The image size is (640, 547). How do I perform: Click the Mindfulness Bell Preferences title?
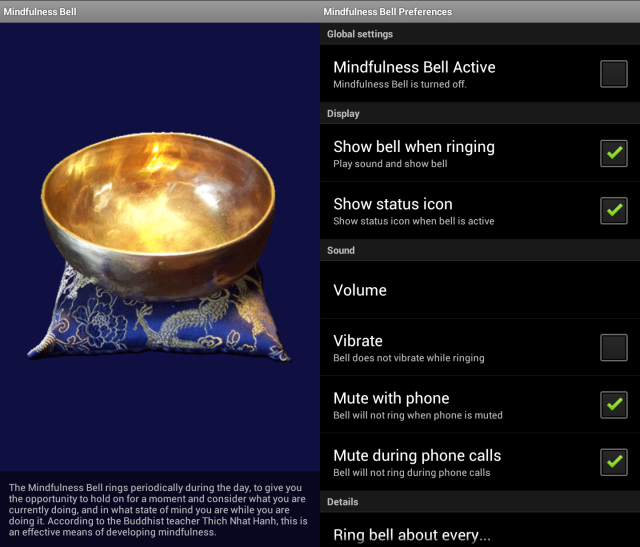pos(388,11)
